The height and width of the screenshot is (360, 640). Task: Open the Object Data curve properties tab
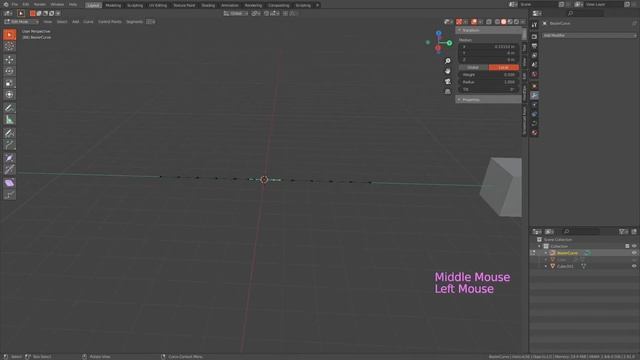point(534,123)
